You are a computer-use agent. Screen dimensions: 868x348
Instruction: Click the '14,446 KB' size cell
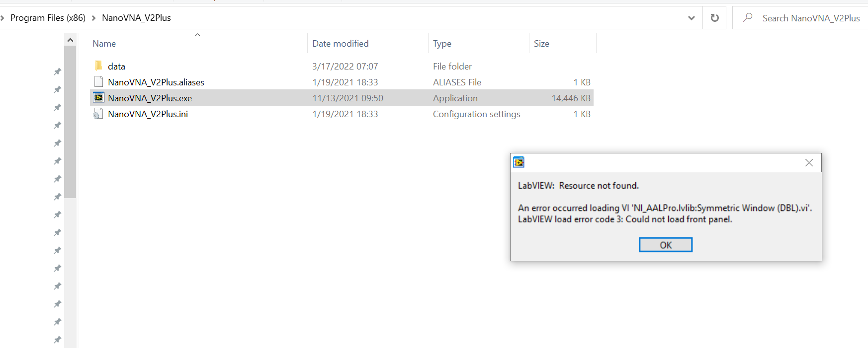pos(571,98)
